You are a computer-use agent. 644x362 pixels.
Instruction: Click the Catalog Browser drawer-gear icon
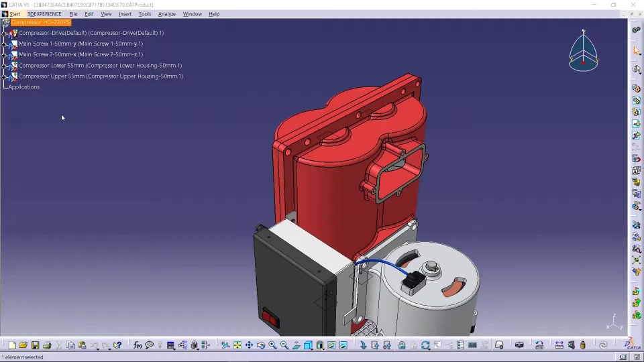499,345
